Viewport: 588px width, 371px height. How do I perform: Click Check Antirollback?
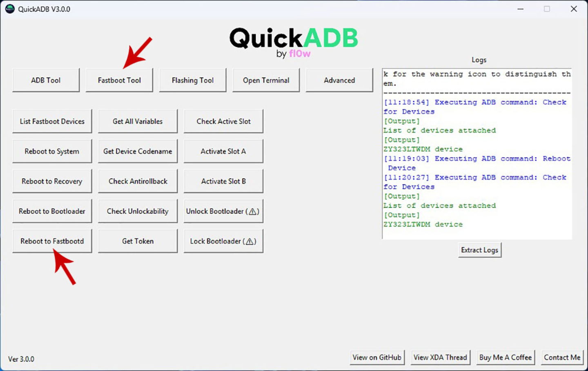pos(138,181)
